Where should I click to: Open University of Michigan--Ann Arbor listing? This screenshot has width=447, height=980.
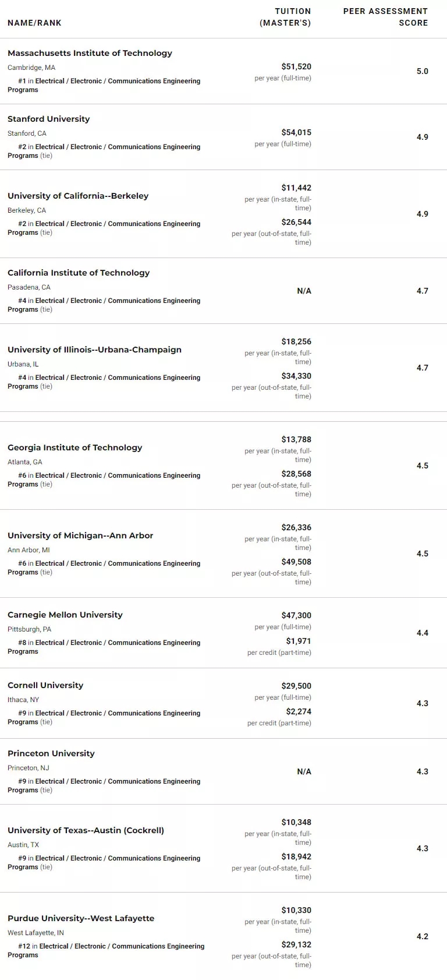(x=80, y=535)
